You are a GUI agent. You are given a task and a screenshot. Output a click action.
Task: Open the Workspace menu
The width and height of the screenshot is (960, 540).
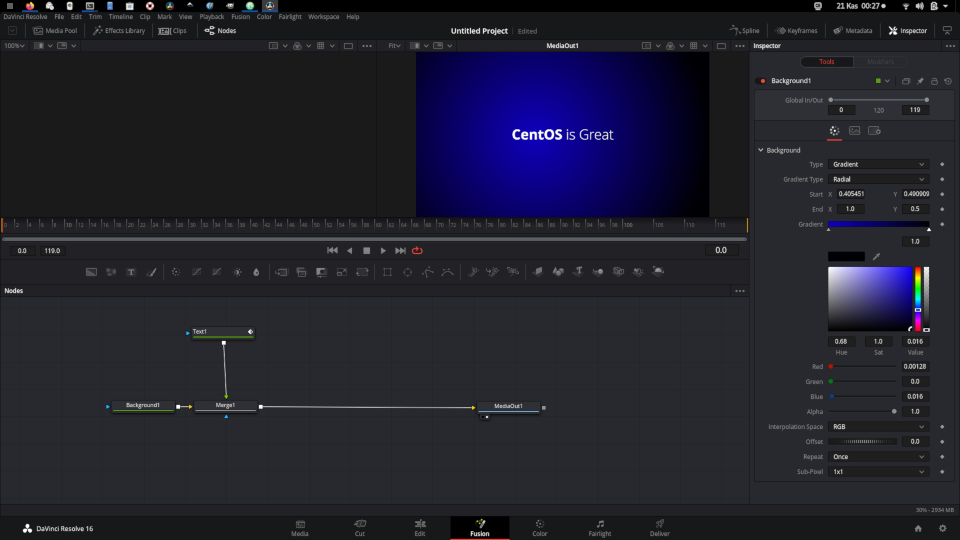(323, 17)
